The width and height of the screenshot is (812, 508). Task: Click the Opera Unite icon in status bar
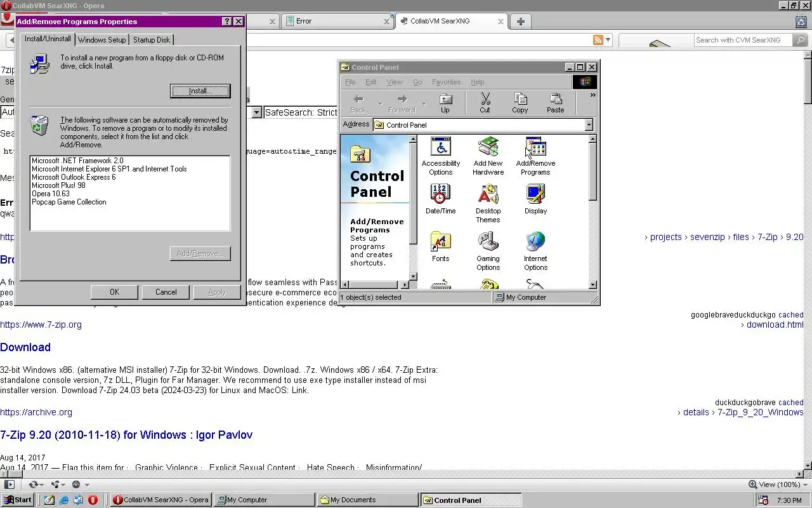tap(54, 485)
